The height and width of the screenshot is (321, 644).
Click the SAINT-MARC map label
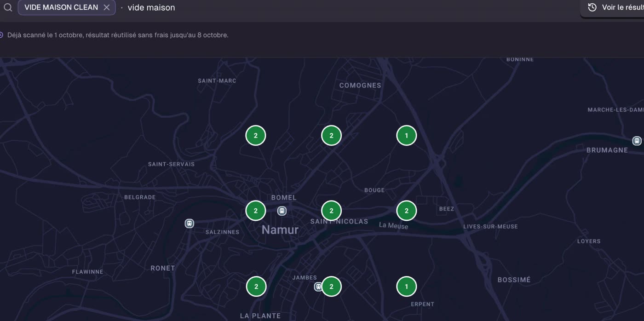pyautogui.click(x=217, y=81)
